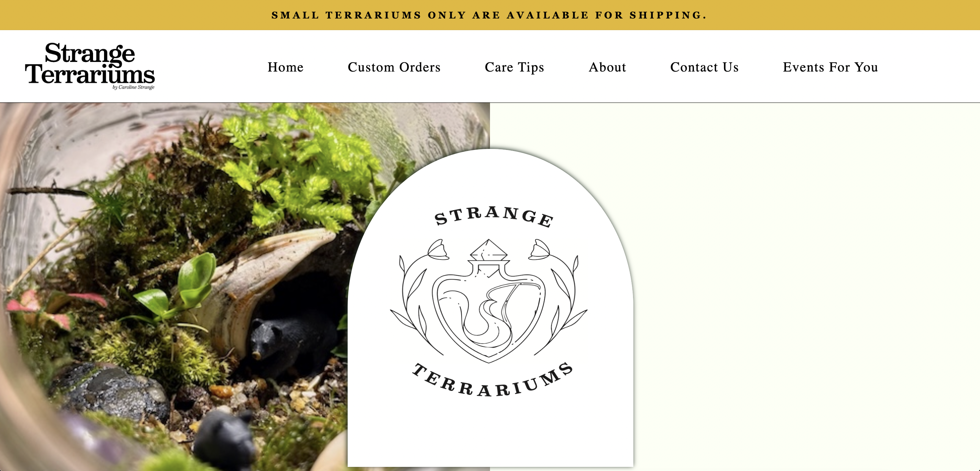Click the crystal stopper atop the bottle drawing
This screenshot has width=980, height=471.
[x=489, y=250]
